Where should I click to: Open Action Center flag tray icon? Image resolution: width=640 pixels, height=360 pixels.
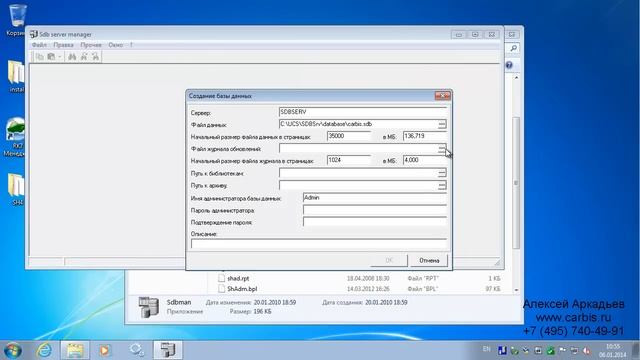click(x=562, y=350)
